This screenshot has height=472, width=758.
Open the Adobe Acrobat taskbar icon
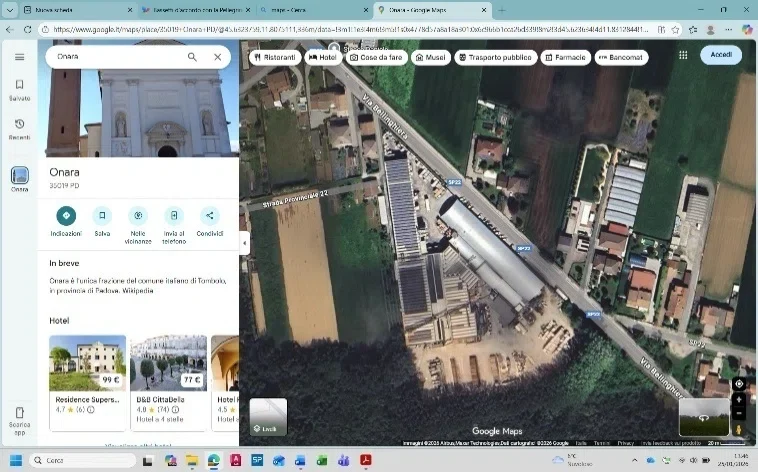365,460
